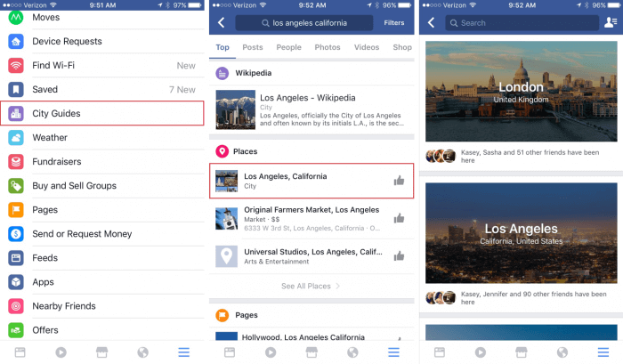Open the Los Angeles city guide card
Viewport: 623px width, 364px height.
pos(522,233)
